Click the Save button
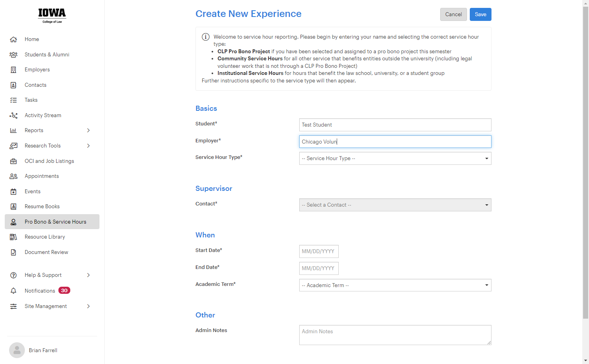The height and width of the screenshot is (364, 589). [x=480, y=15]
